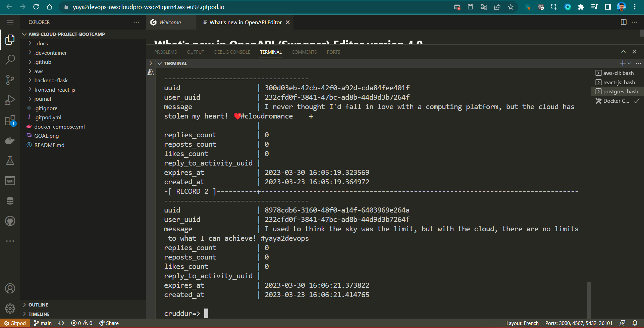Screen dimensions: 644x328
Task: Click Share in the status bar
Action: [x=109, y=323]
